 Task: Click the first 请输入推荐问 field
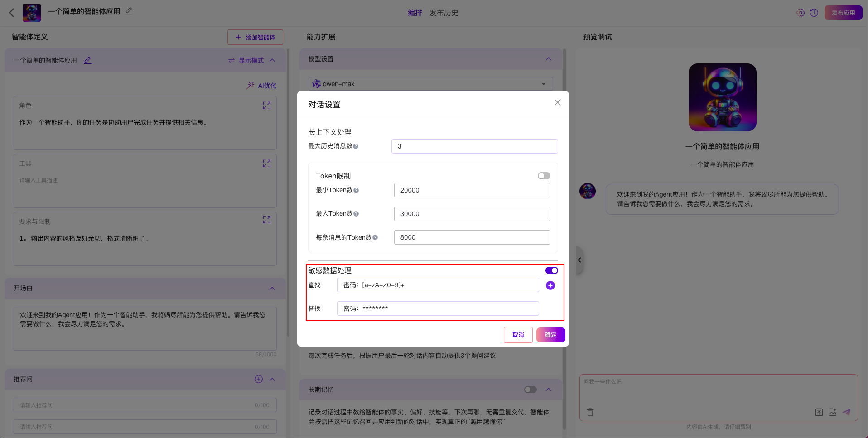pos(145,405)
